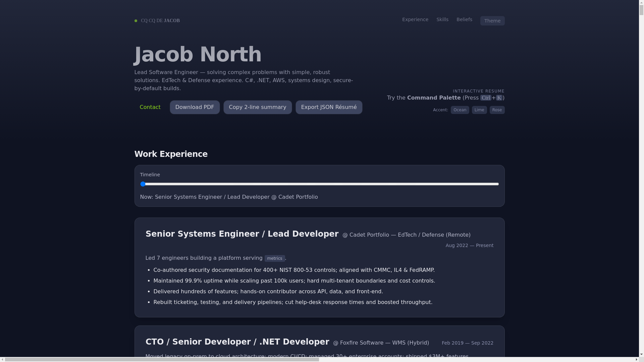Click the 99.9% uptime bullet

294,281
